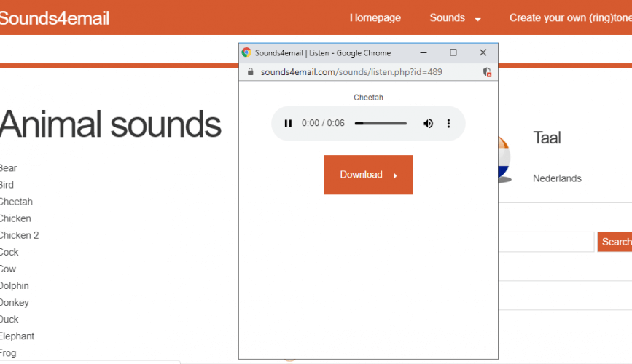Download the Cheetah sound

click(368, 175)
